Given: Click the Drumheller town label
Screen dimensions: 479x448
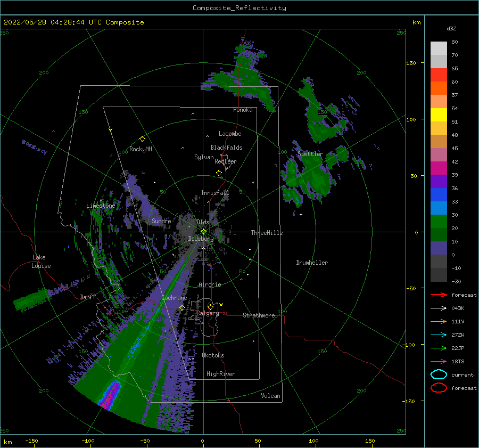Looking at the screenshot, I should (x=312, y=263).
